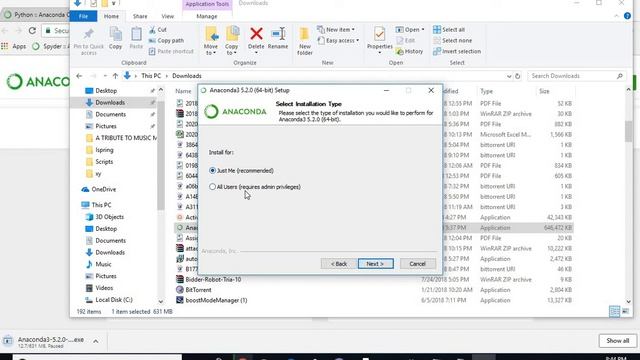This screenshot has height=360, width=640.
Task: Click Show all downloads button
Action: pos(617,340)
